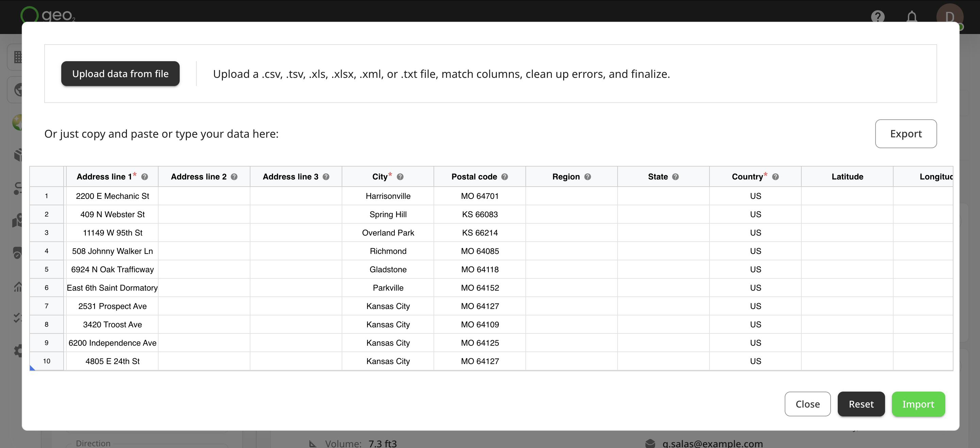
Task: Click the green Import button
Action: coord(918,404)
